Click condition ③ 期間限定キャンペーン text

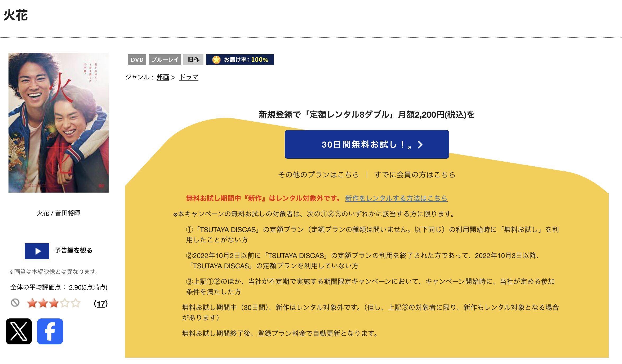pos(370,286)
